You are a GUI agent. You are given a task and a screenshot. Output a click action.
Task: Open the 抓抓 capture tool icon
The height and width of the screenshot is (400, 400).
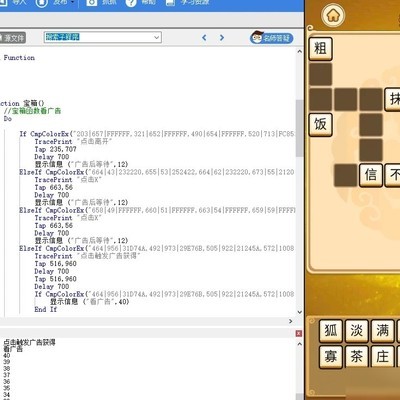(x=91, y=3)
